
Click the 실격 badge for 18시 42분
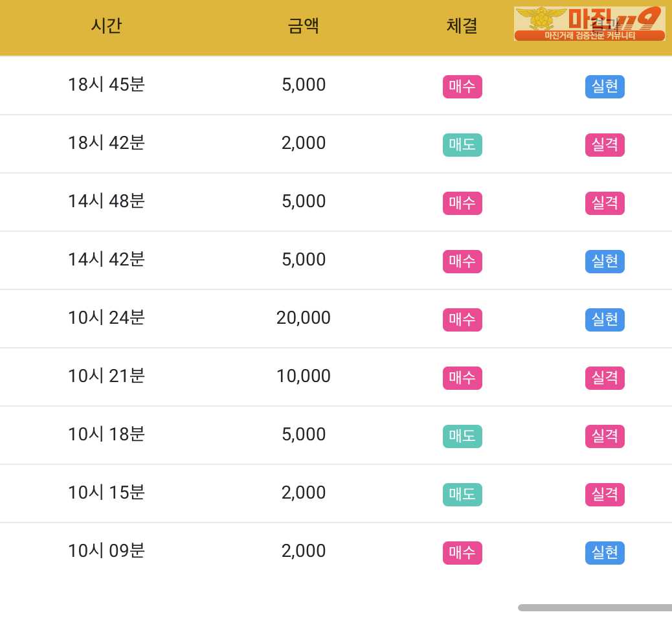click(x=605, y=145)
